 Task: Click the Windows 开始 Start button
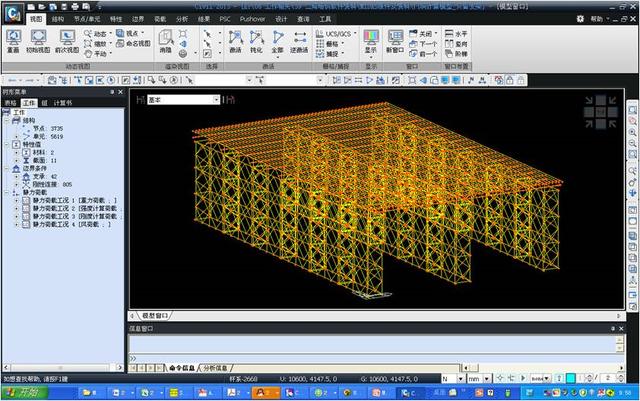tap(24, 392)
